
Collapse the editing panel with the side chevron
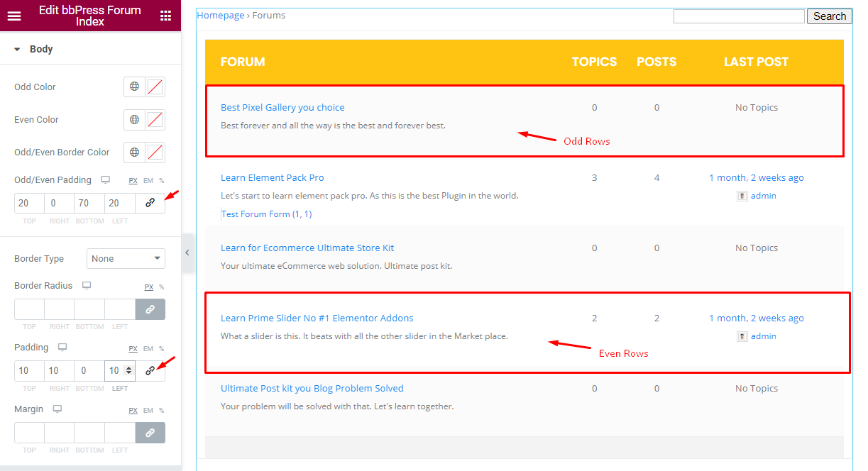tap(187, 253)
